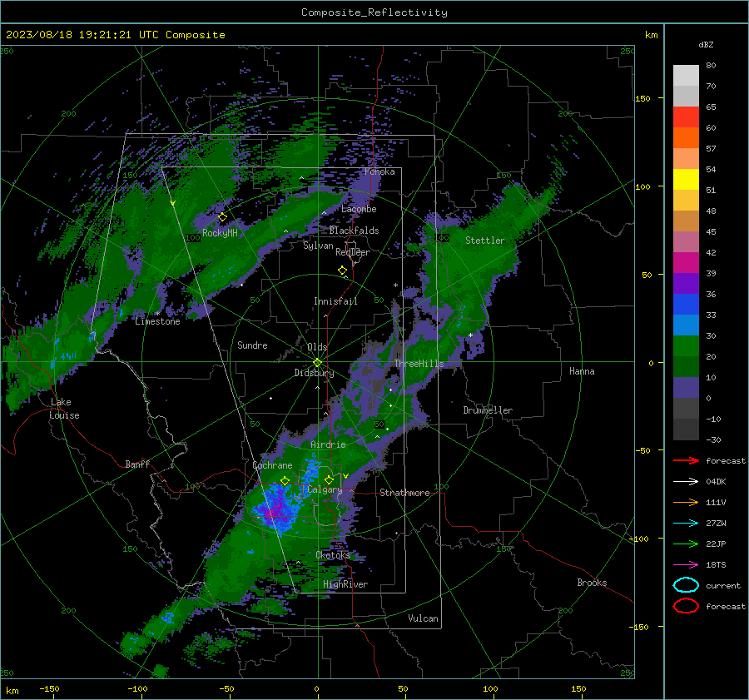Click the 51 dBZ yellow swatch

686,179
